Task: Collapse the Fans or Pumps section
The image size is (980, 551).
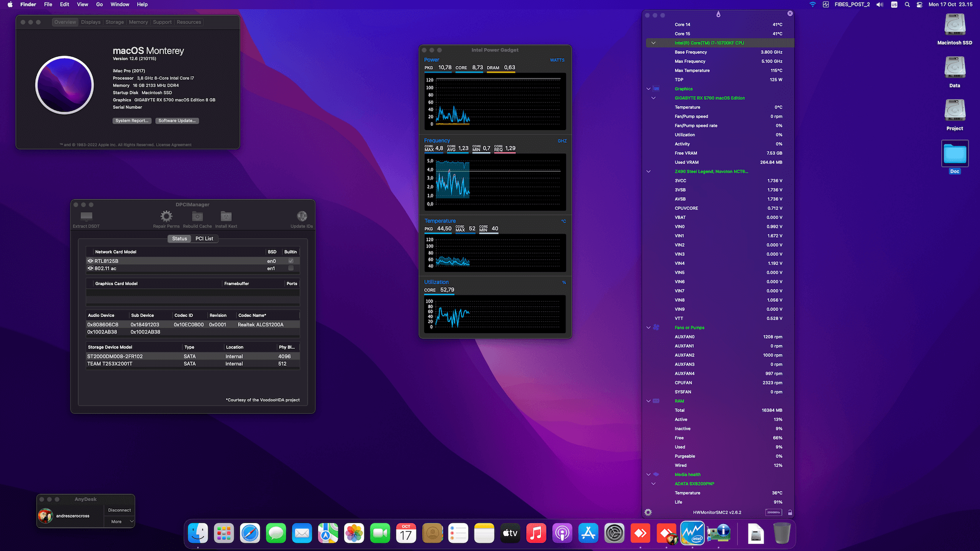Action: 649,328
